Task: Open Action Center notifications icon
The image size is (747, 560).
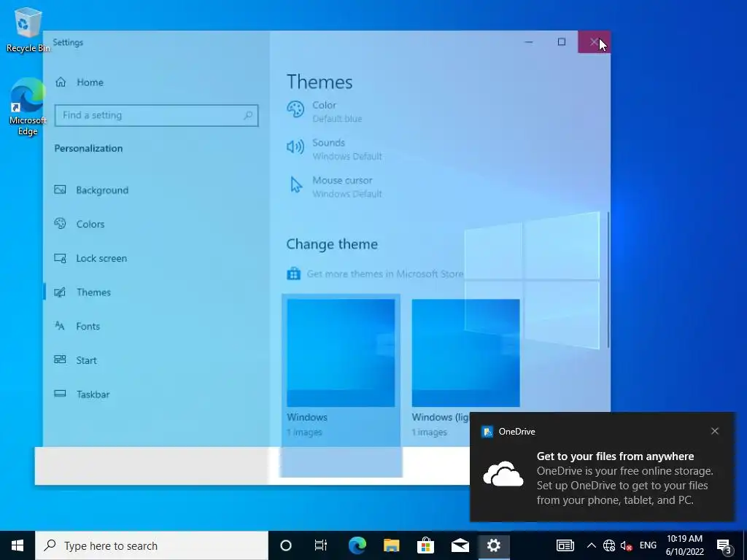Action: point(724,547)
